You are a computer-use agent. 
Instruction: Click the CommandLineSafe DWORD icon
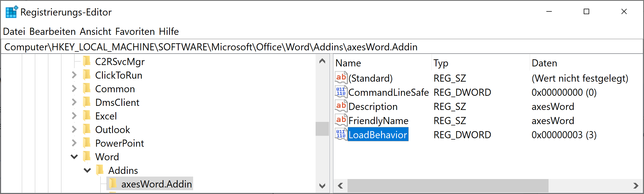click(x=341, y=92)
